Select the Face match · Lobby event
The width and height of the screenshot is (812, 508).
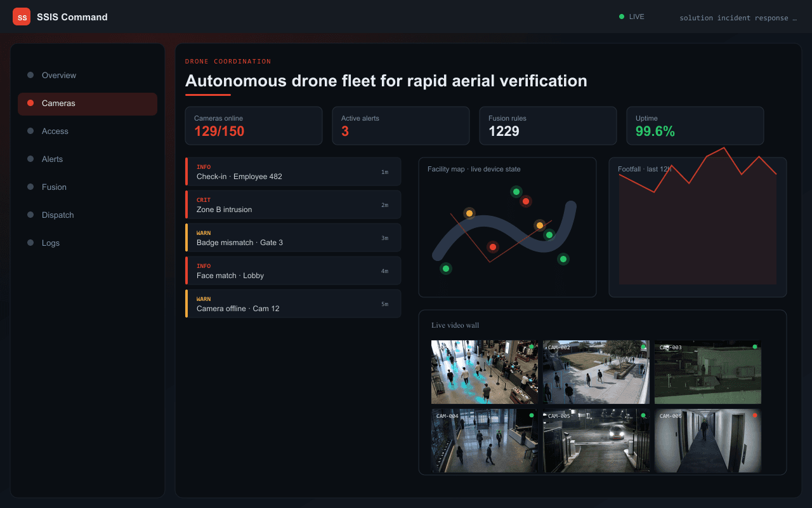pyautogui.click(x=293, y=271)
